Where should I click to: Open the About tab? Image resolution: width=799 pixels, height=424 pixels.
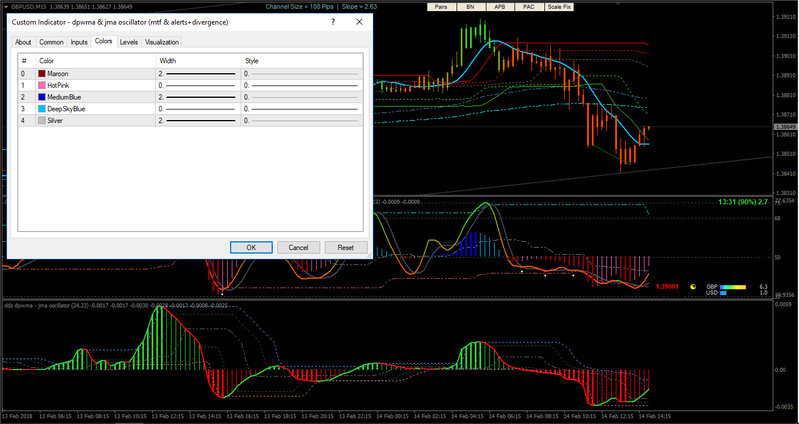23,43
